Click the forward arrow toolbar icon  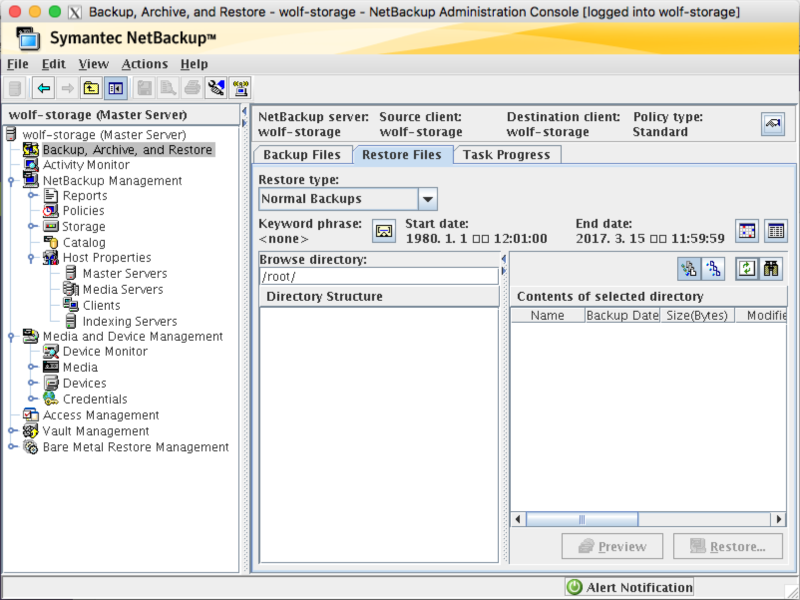67,88
